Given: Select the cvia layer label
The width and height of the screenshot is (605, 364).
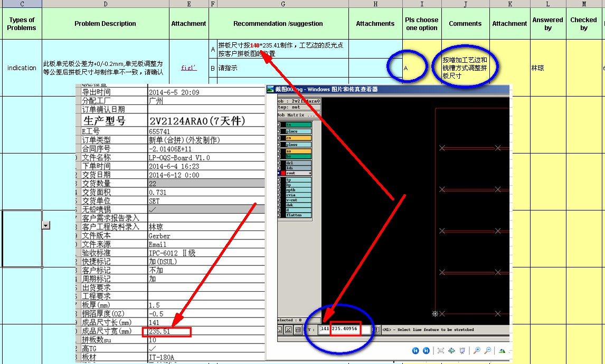Looking at the screenshot, I should 298,195.
